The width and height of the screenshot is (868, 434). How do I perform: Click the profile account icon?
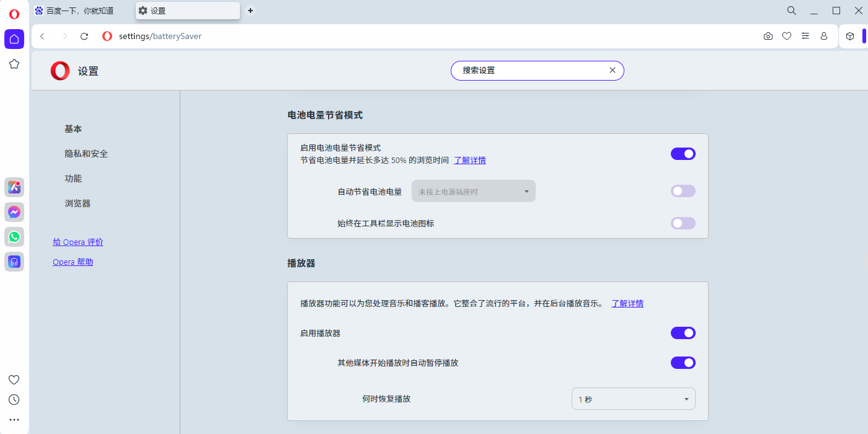coord(824,37)
